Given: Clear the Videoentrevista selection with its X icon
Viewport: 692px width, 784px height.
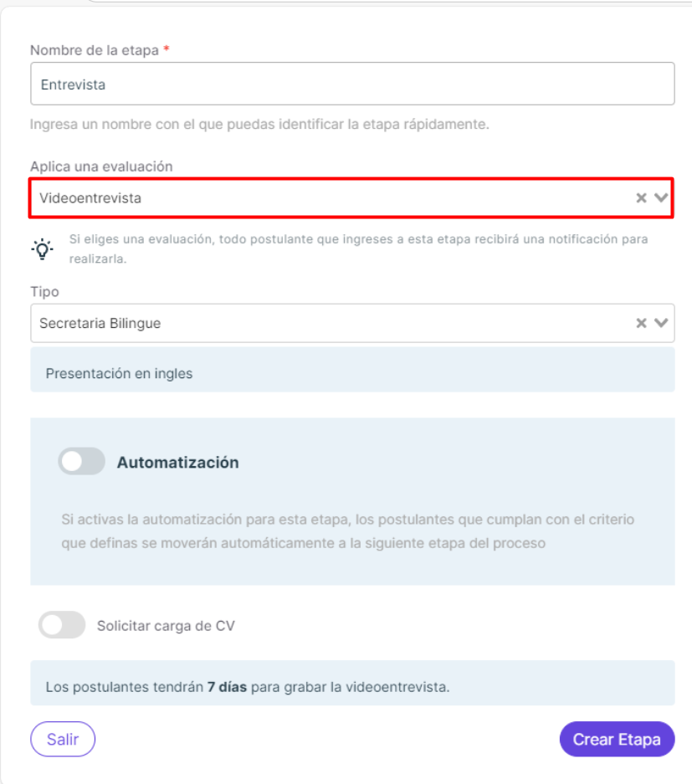Looking at the screenshot, I should [x=641, y=198].
